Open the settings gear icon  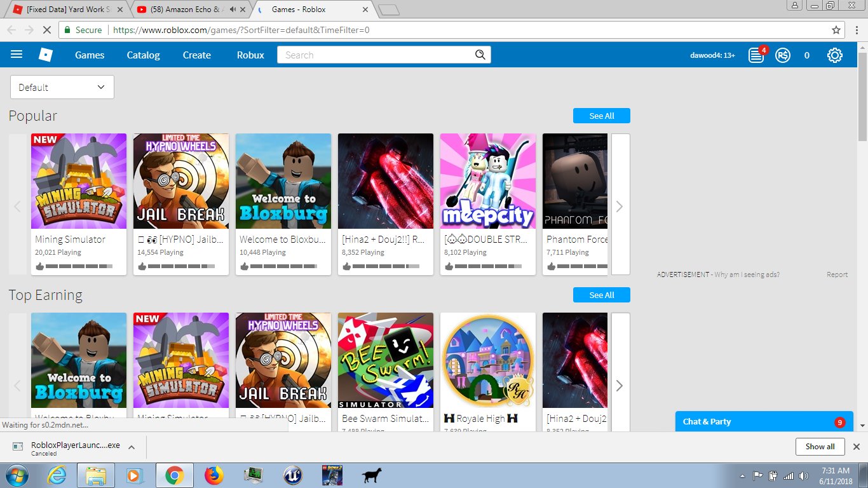pyautogui.click(x=835, y=55)
